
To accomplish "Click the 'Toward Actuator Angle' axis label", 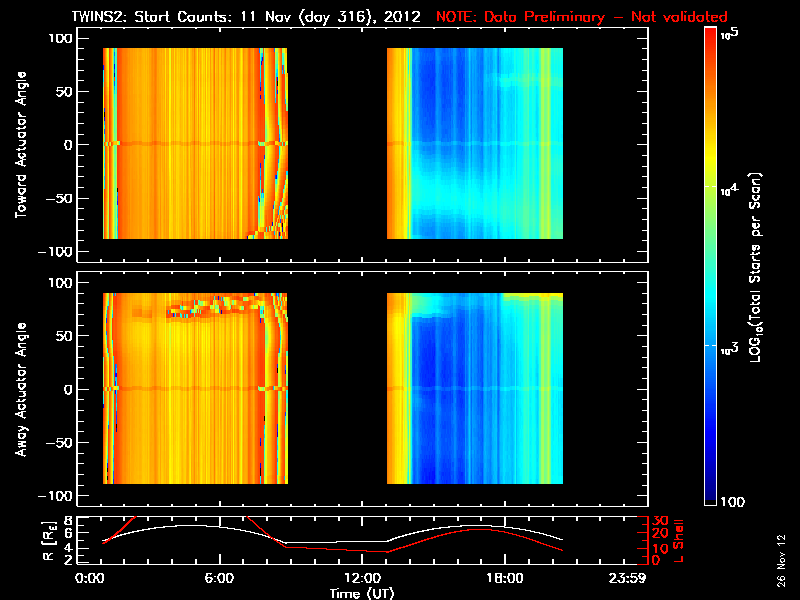I will [x=21, y=144].
